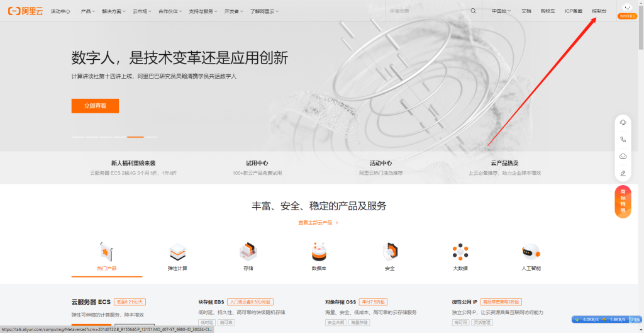Click the 高可靠 feature tag
This screenshot has height=333, width=644.
(x=225, y=323)
